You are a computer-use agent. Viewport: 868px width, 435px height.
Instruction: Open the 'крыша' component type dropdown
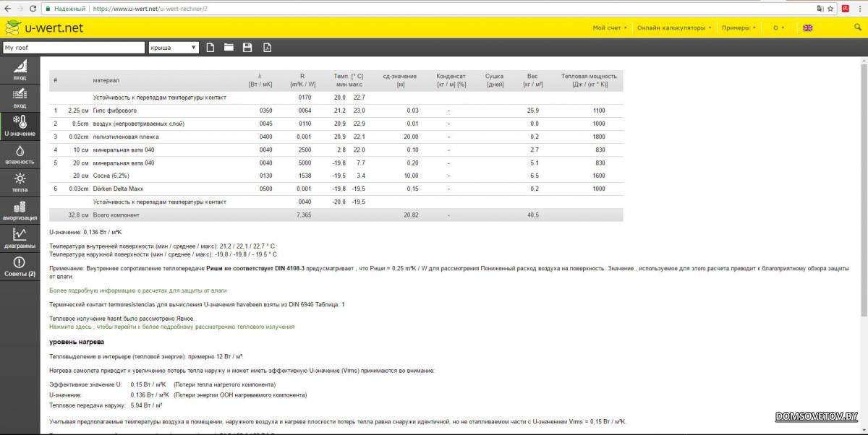coord(174,48)
